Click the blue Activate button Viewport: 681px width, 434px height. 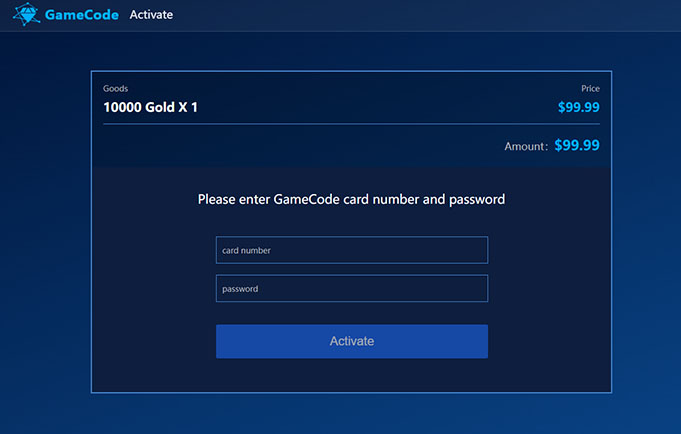click(x=352, y=341)
